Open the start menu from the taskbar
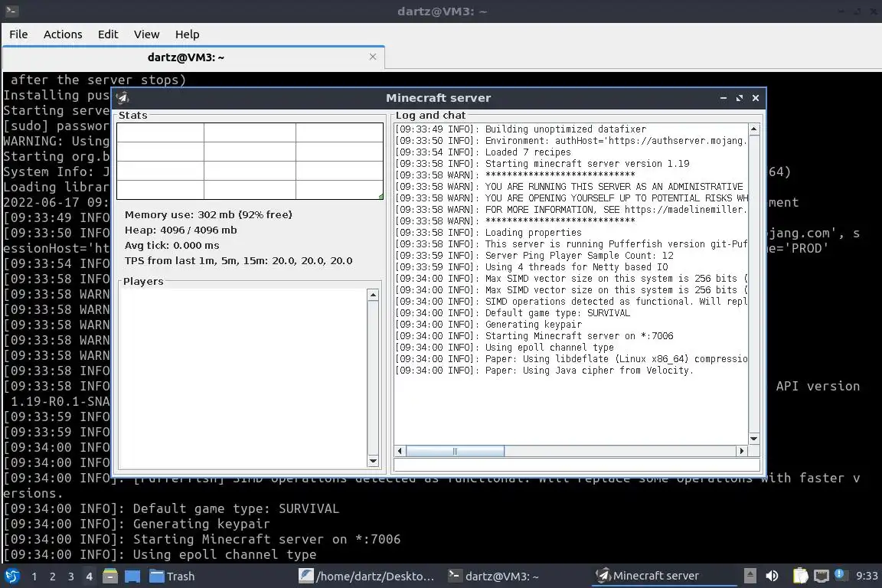This screenshot has height=588, width=882. point(11,576)
